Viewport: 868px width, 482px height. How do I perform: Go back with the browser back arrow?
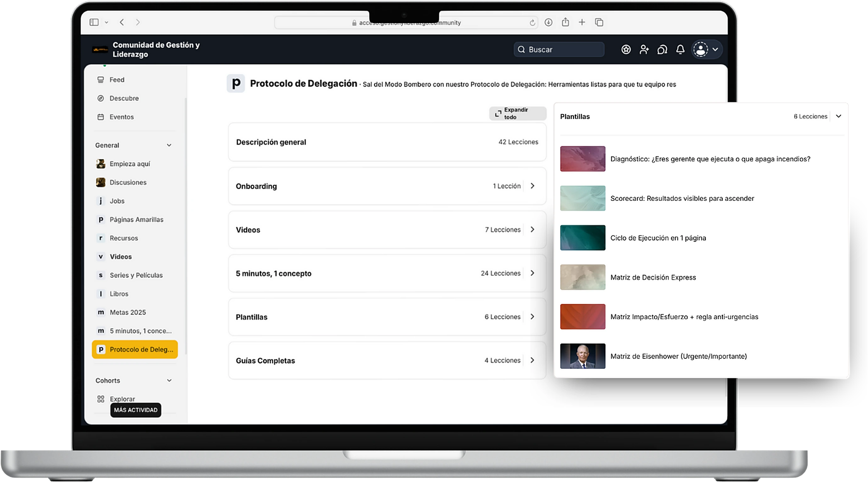[x=122, y=22]
